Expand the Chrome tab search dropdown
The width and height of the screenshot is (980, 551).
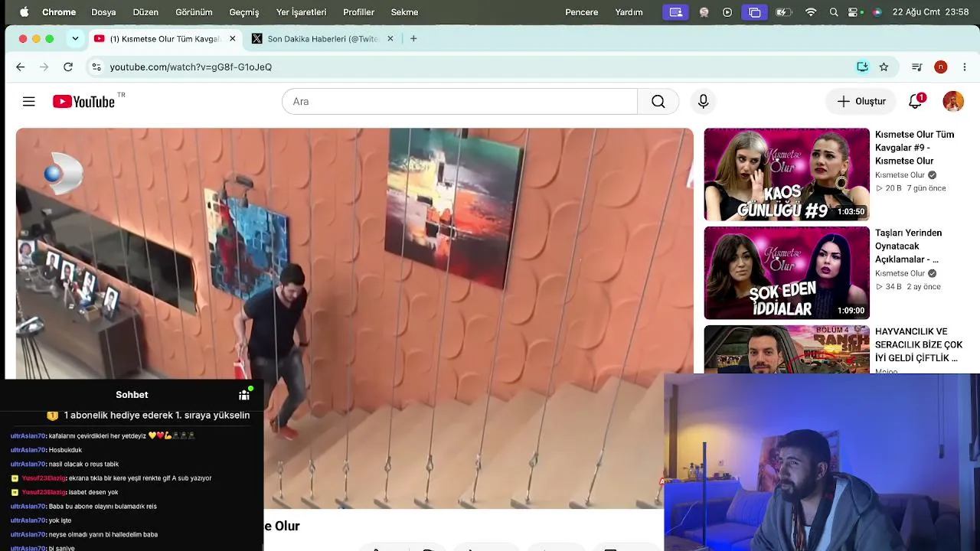coord(75,38)
